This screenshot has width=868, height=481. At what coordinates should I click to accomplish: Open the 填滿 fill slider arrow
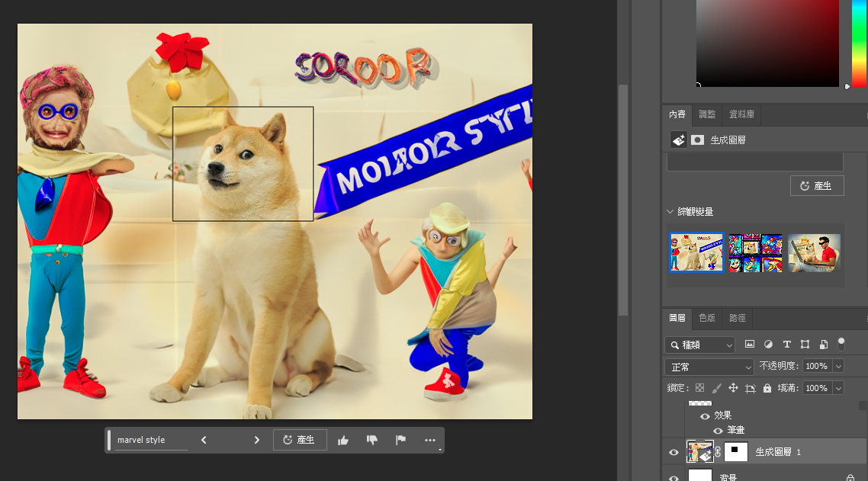click(838, 388)
